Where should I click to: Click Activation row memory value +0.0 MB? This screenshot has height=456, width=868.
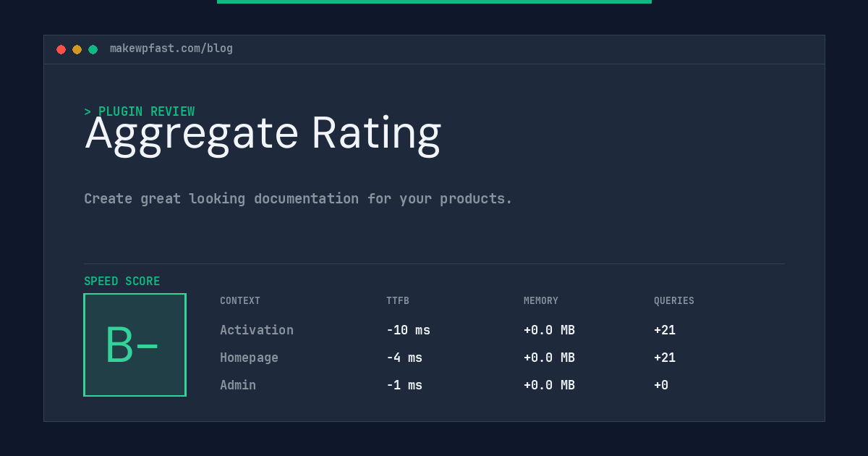tap(549, 330)
